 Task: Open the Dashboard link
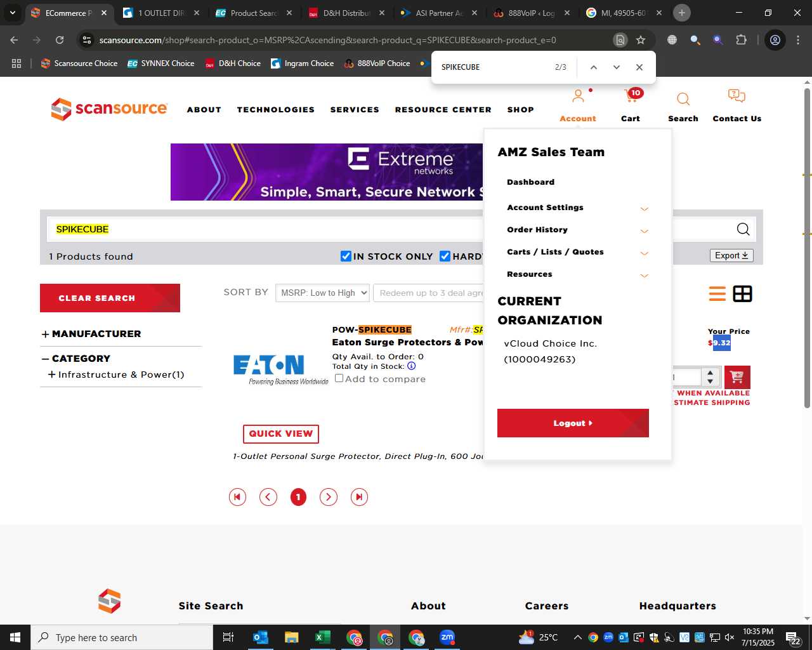pos(530,182)
